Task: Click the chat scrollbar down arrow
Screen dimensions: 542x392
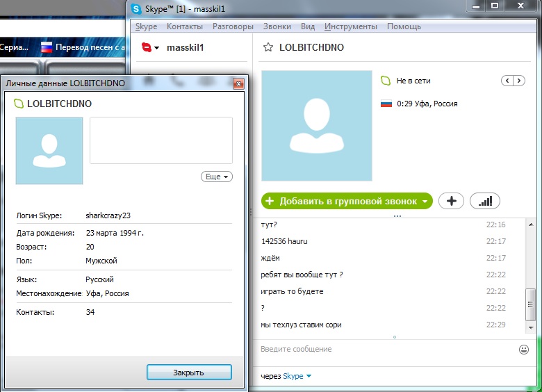Action: pos(531,327)
